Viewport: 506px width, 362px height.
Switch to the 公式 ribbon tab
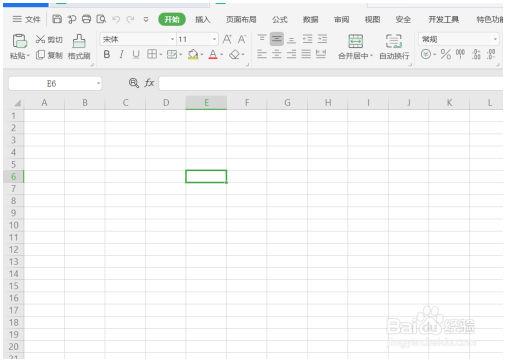point(279,19)
